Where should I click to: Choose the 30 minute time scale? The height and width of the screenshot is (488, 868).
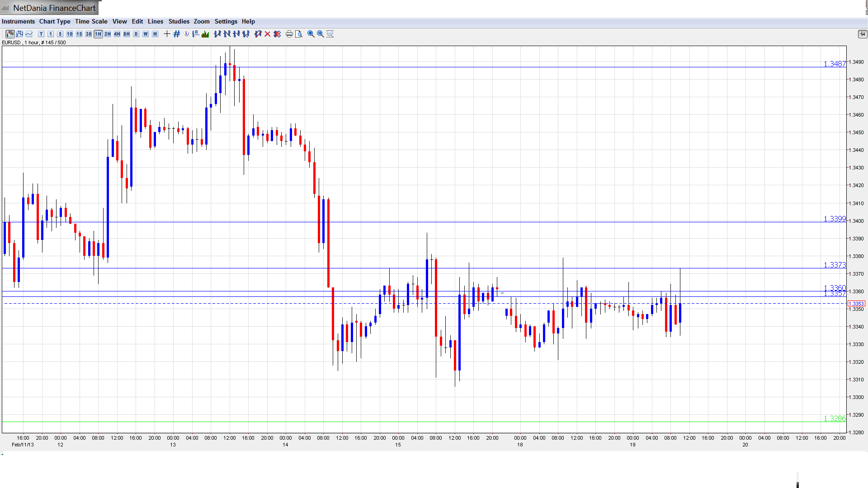click(x=89, y=34)
